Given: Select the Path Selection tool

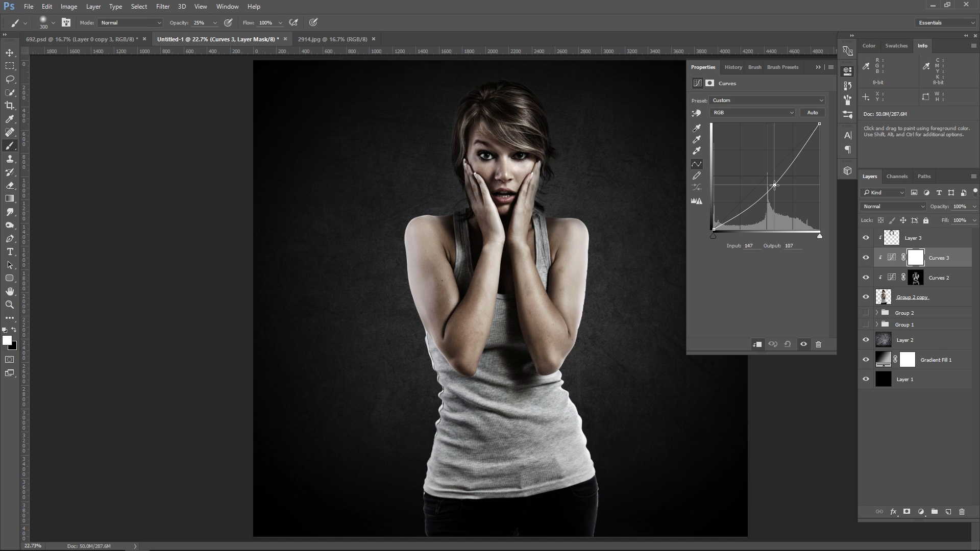Looking at the screenshot, I should [x=10, y=265].
